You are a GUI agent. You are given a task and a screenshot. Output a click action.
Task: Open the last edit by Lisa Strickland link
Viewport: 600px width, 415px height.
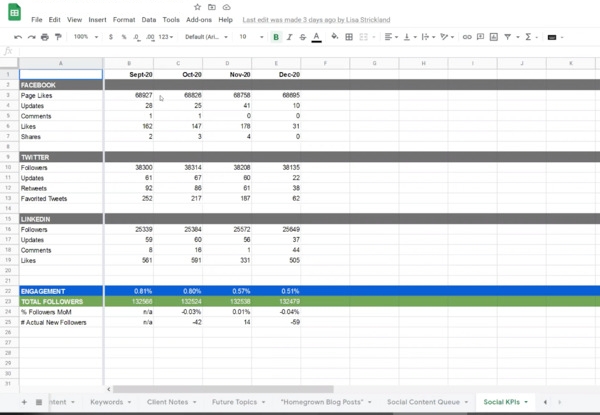tap(316, 20)
